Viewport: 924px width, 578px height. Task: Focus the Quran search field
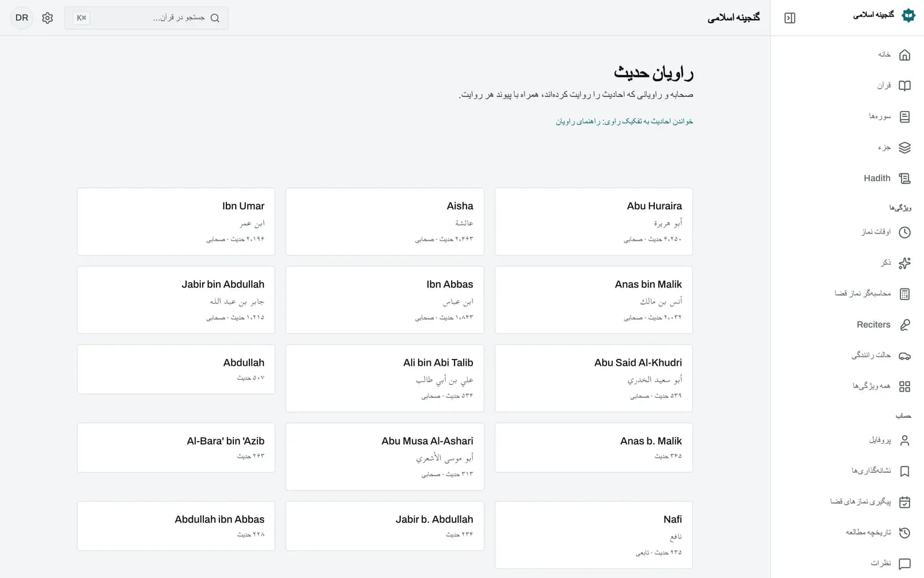[x=146, y=18]
